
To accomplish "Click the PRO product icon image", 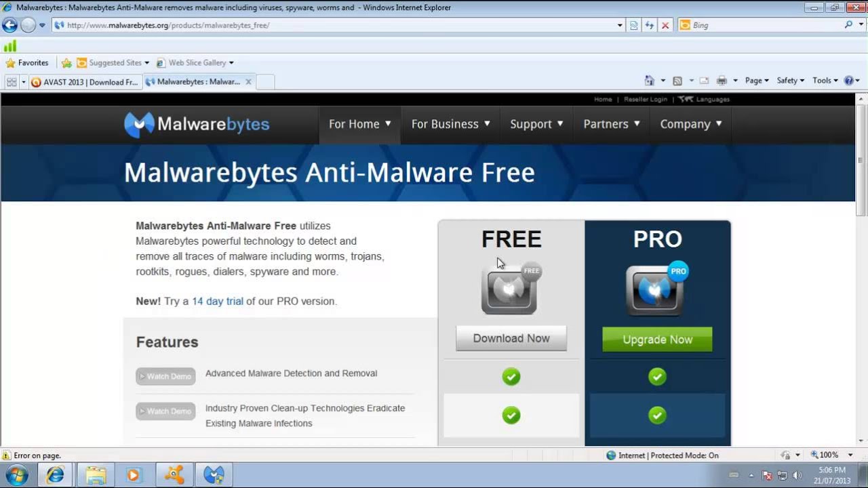I will (656, 289).
